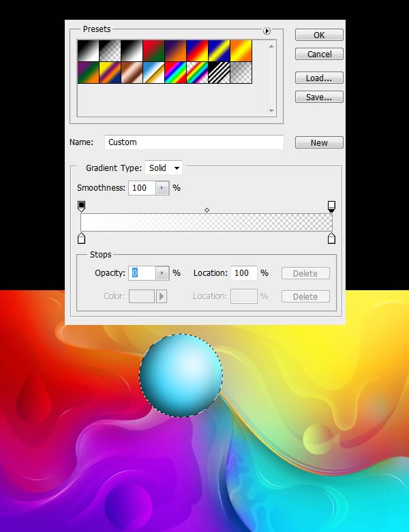This screenshot has width=409, height=532.
Task: Click the Save... button
Action: pos(319,97)
